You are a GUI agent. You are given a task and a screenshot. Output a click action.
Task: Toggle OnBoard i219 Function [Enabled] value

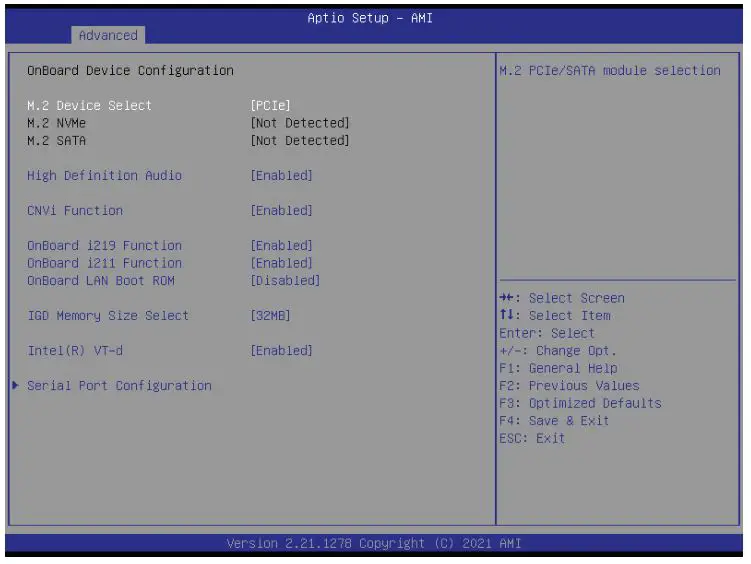pos(282,246)
